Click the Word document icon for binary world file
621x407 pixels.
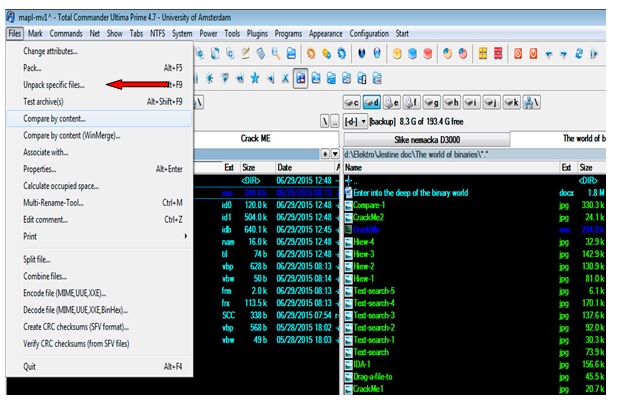point(348,190)
